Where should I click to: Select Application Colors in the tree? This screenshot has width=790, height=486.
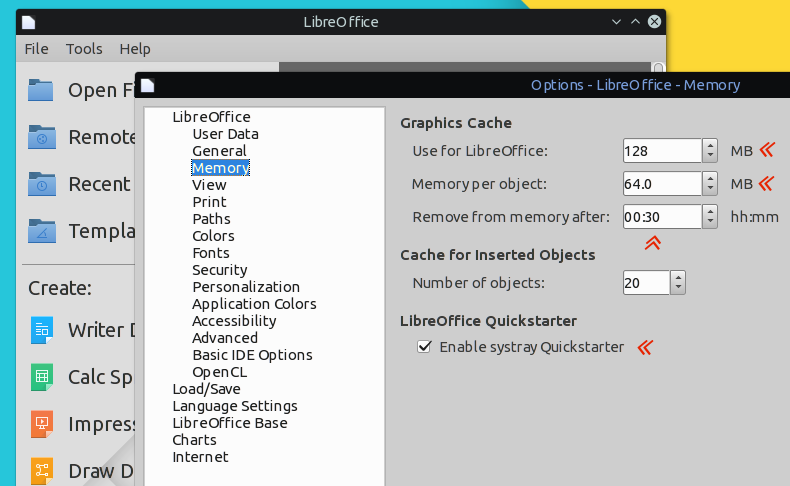point(254,304)
